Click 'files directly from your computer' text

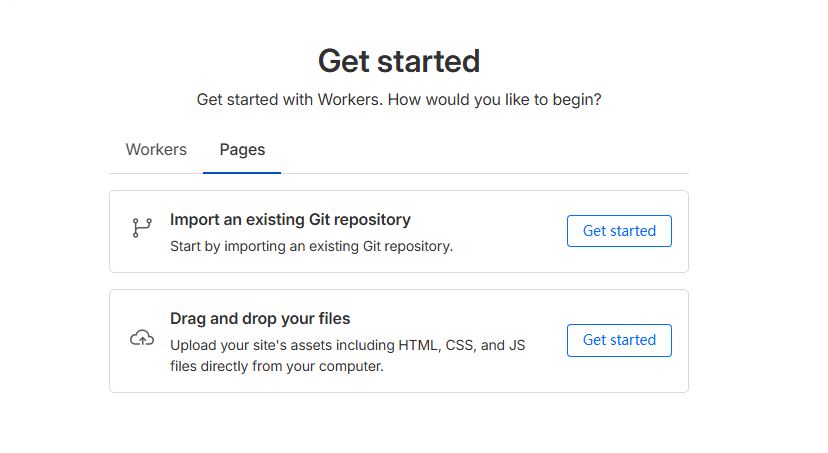point(277,366)
